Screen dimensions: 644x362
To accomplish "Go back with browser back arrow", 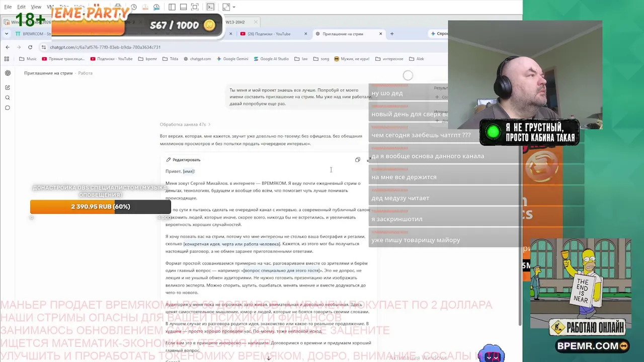I will click(8, 47).
